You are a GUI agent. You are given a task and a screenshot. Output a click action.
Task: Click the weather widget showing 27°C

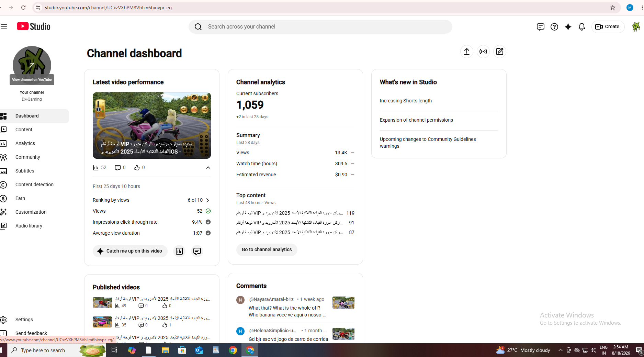pos(523,350)
